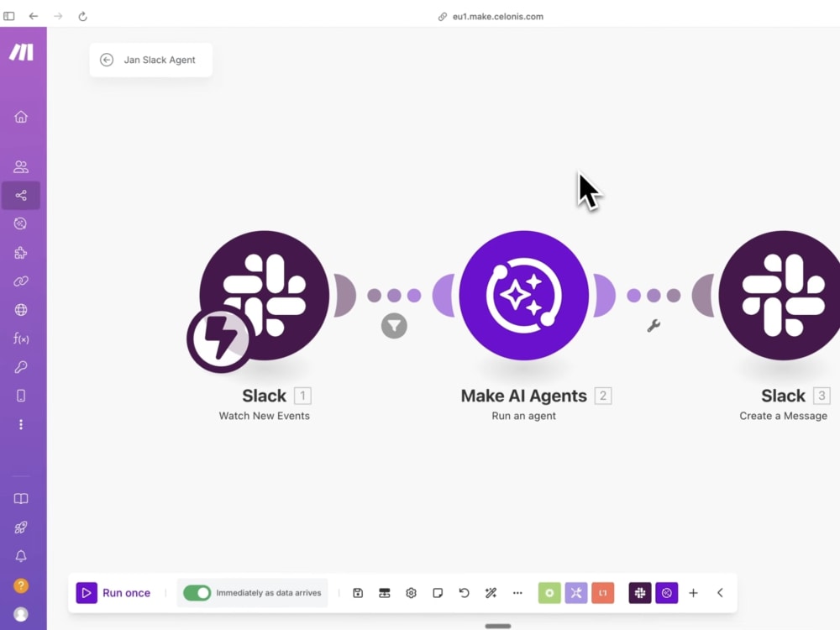840x630 pixels.
Task: Open the Functions f(x) sidebar icon
Action: (x=21, y=339)
